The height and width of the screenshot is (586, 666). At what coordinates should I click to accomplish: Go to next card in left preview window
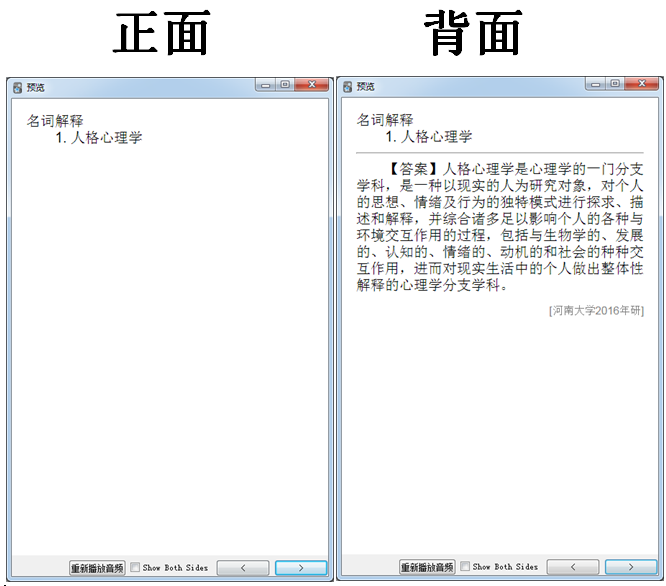click(301, 568)
